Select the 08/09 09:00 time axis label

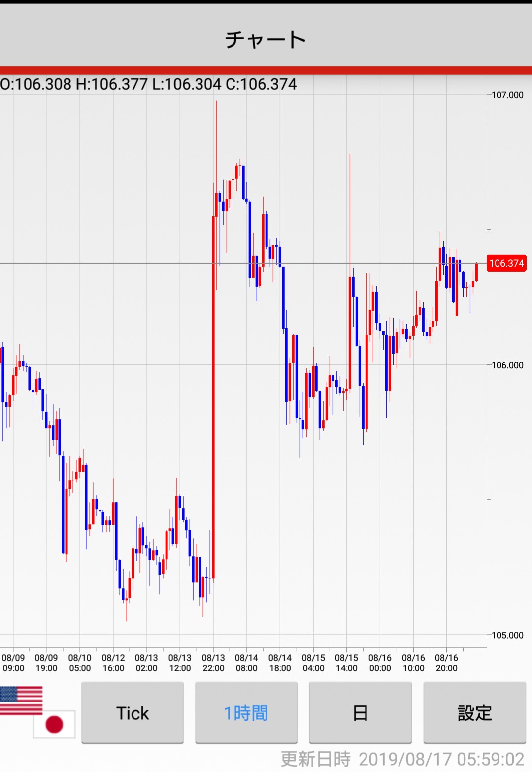pos(13,663)
